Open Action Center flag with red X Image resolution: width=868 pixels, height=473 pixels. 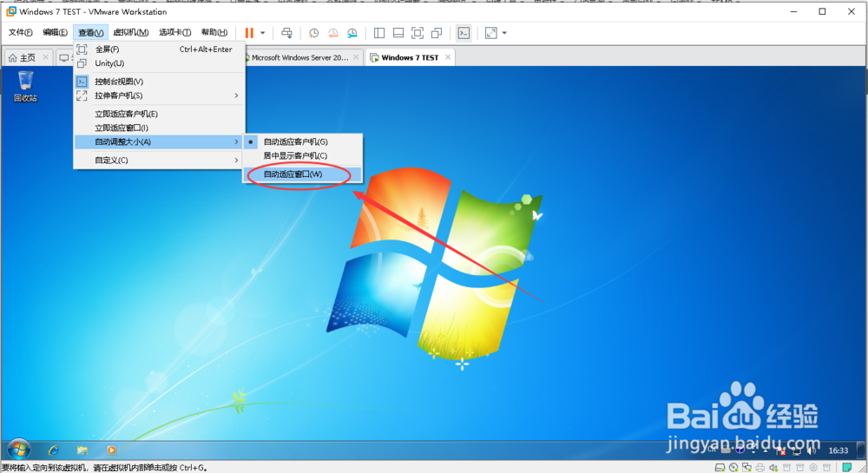coord(782,451)
